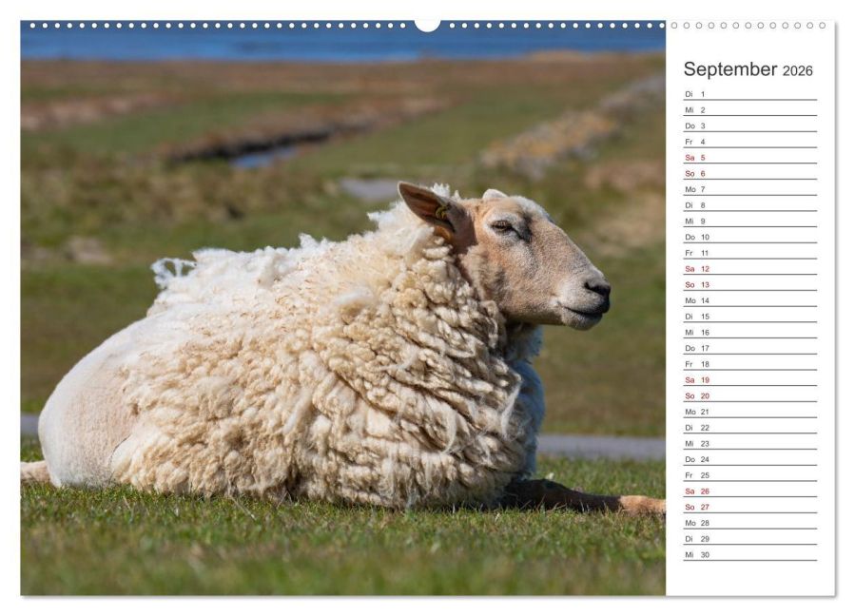855x616 pixels.
Task: Select the Mo 7 date row
Action: pos(750,189)
